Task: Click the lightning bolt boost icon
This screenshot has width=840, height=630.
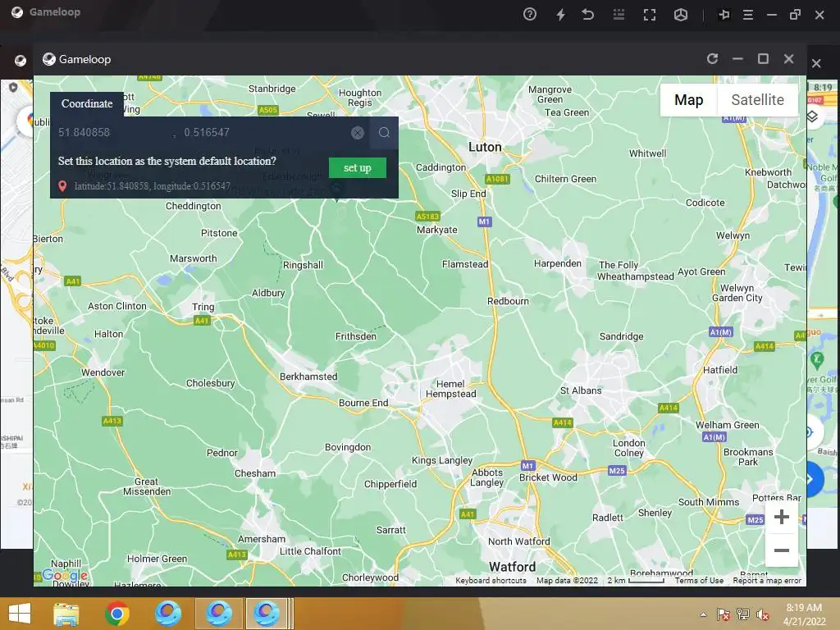Action: tap(560, 15)
